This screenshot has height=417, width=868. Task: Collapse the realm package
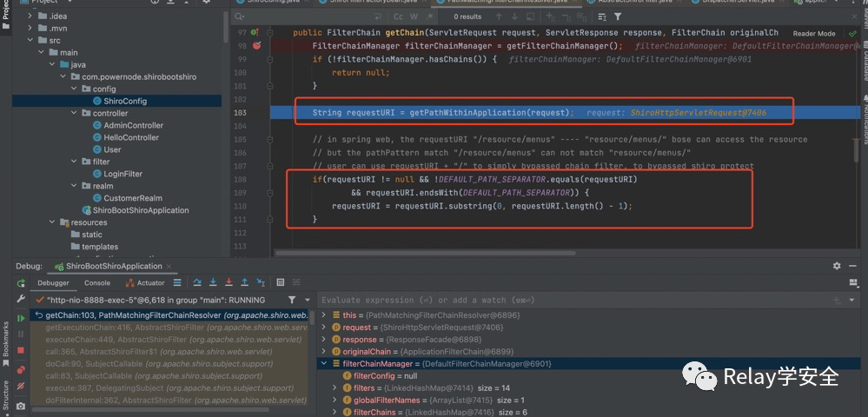point(74,186)
